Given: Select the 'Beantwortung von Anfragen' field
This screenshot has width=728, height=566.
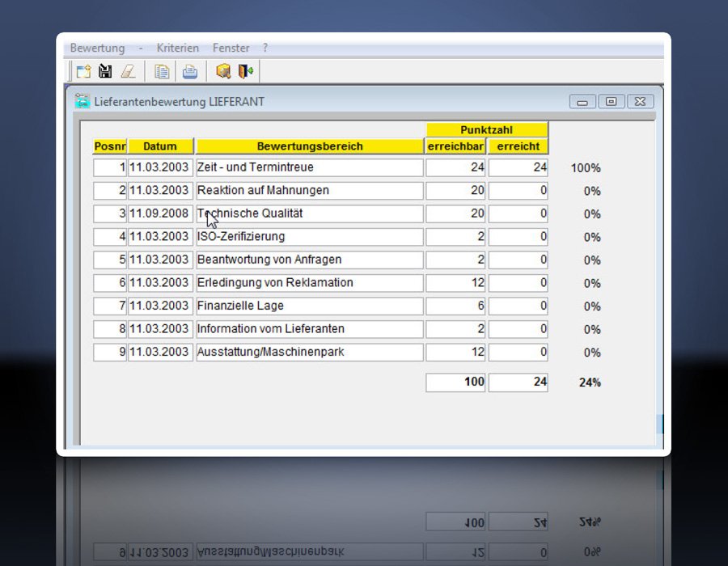Looking at the screenshot, I should click(x=310, y=260).
